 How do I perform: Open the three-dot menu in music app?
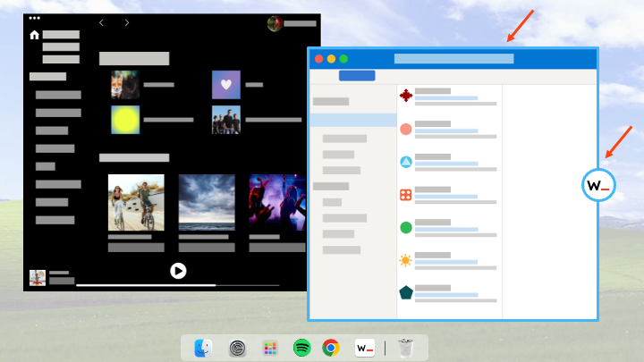[x=35, y=18]
